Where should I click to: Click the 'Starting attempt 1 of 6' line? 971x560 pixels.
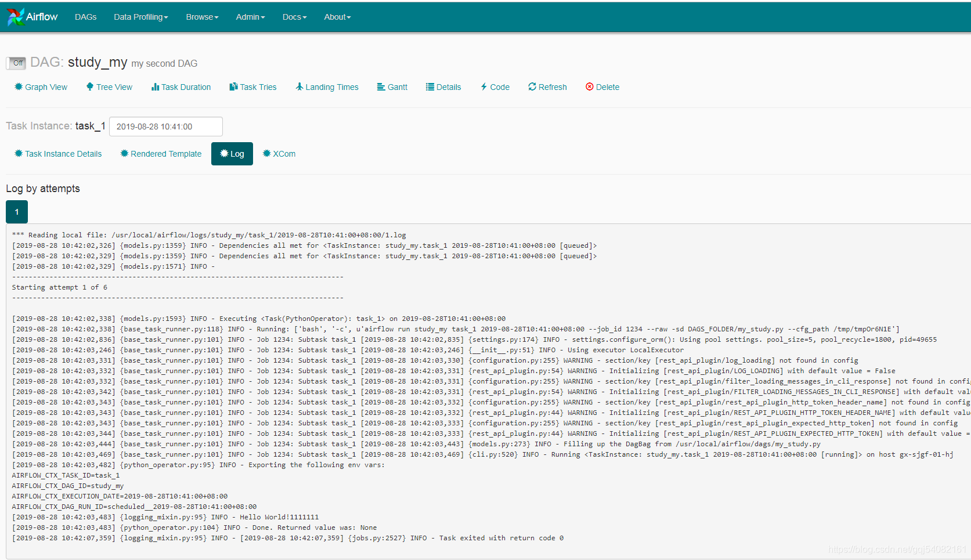point(60,287)
